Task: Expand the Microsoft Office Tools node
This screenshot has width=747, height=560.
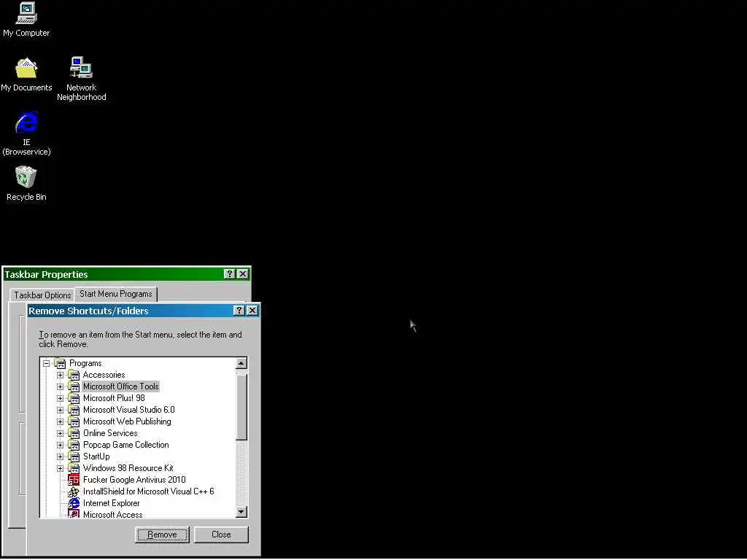Action: pos(60,387)
